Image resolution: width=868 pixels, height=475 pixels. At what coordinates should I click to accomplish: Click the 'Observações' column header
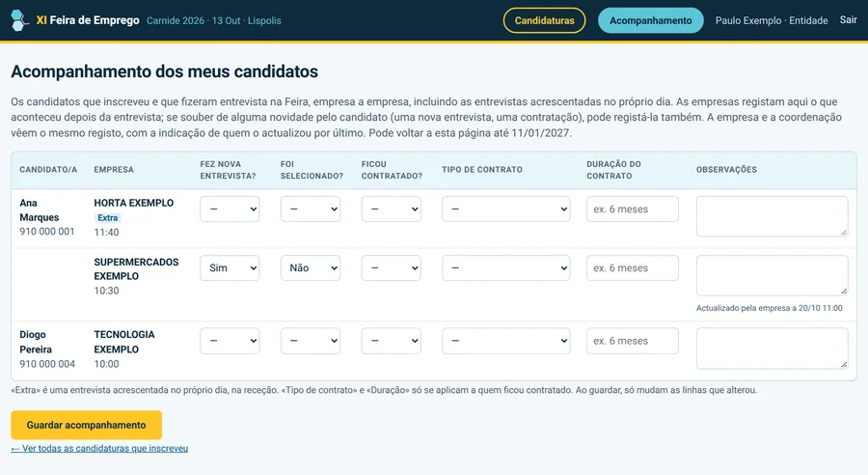point(726,170)
